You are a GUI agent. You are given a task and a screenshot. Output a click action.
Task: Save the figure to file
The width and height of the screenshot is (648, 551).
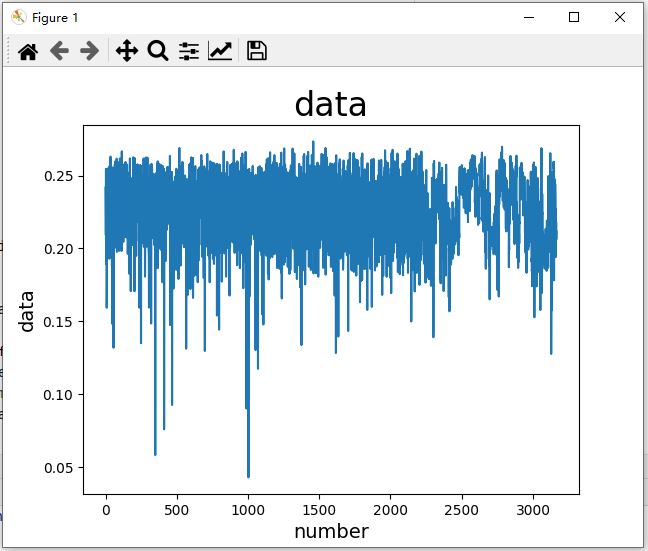coord(257,51)
